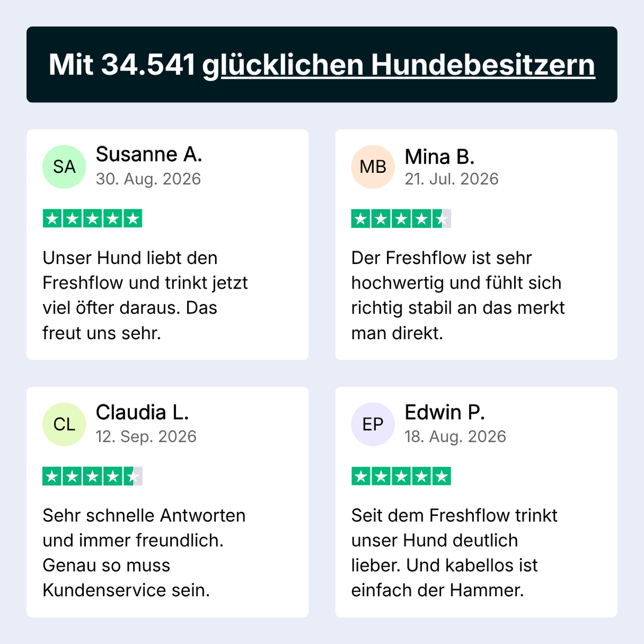Click the CL avatar circle
This screenshot has width=644, height=644.
pos(64,425)
